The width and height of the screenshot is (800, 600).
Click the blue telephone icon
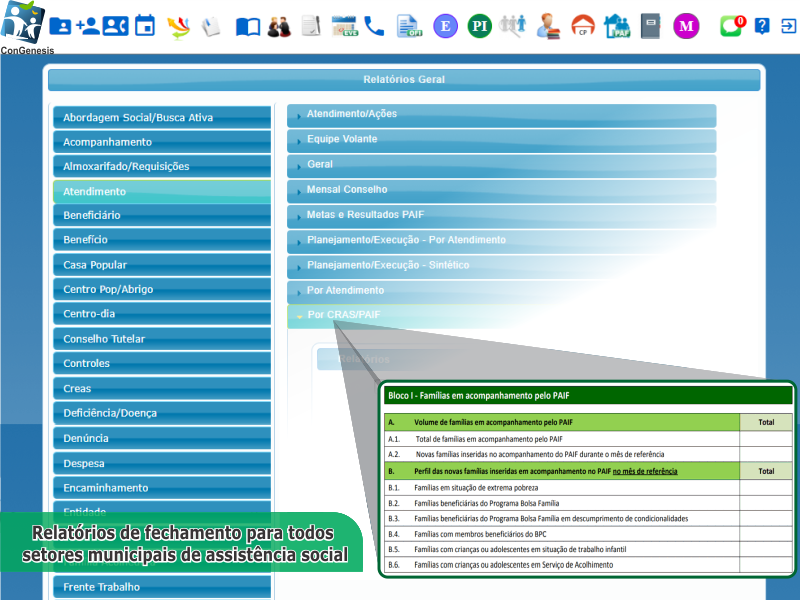pyautogui.click(x=374, y=26)
